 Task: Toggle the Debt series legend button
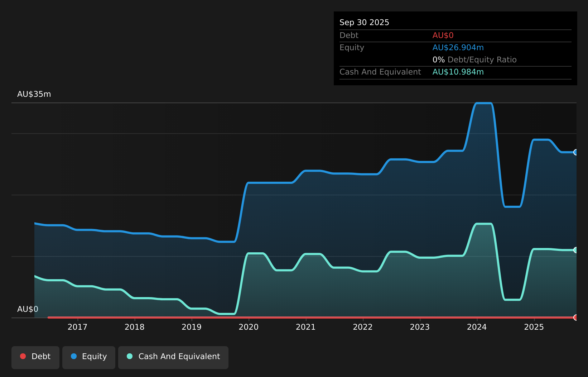pos(35,357)
